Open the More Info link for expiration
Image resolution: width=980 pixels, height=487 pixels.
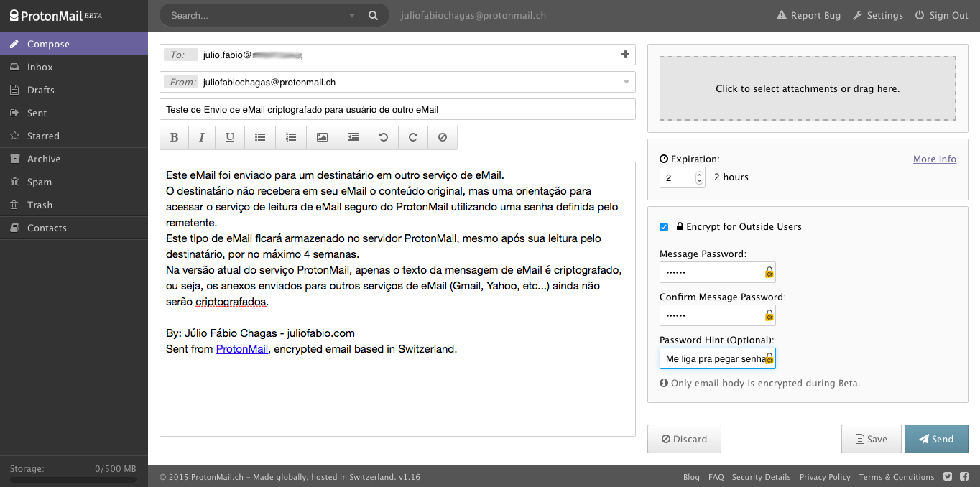tap(934, 159)
